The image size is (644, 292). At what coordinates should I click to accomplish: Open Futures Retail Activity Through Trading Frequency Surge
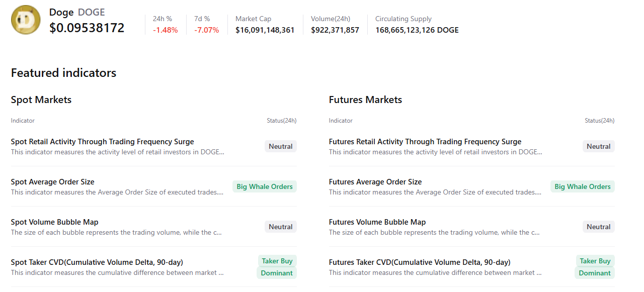pyautogui.click(x=425, y=141)
